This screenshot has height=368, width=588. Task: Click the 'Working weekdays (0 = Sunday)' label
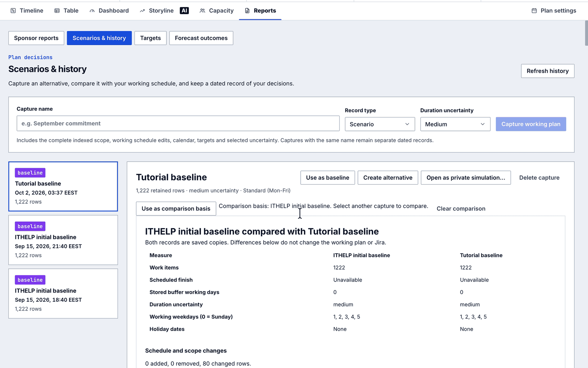click(191, 317)
